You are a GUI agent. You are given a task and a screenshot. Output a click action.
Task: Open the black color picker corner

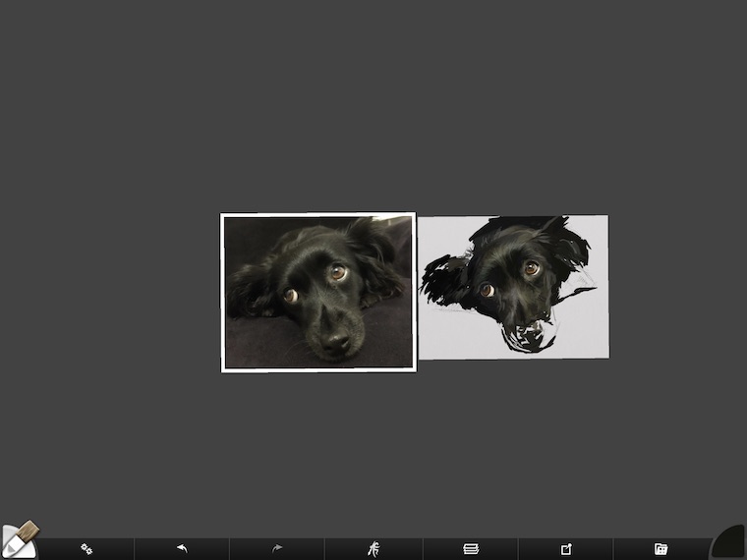tap(729, 542)
